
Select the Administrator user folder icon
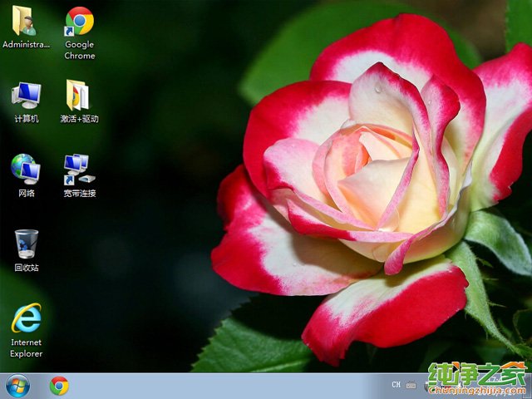(26, 21)
